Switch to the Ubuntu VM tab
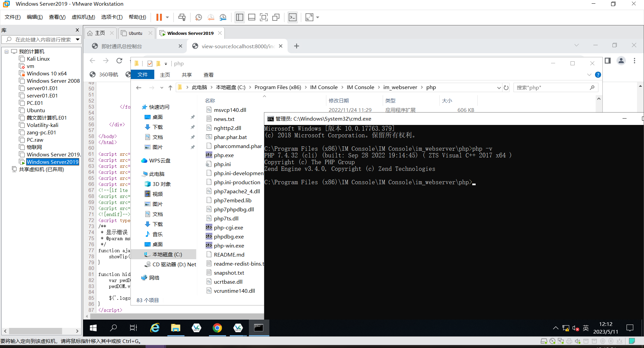644x348 pixels. coord(136,33)
